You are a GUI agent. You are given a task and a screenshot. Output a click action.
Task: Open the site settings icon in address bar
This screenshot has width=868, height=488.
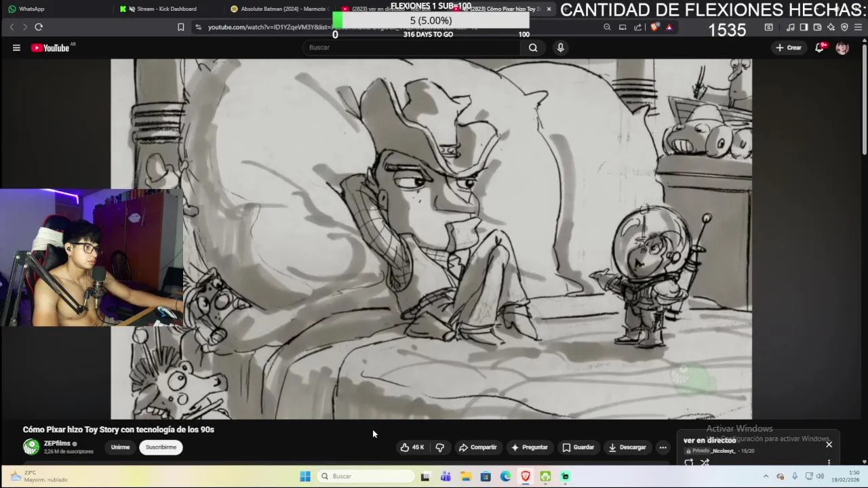pos(198,27)
